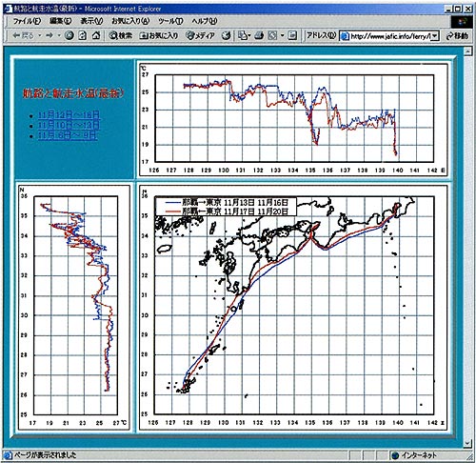Open the ファイル(F) menu
Image resolution: width=476 pixels, height=463 pixels.
point(27,21)
